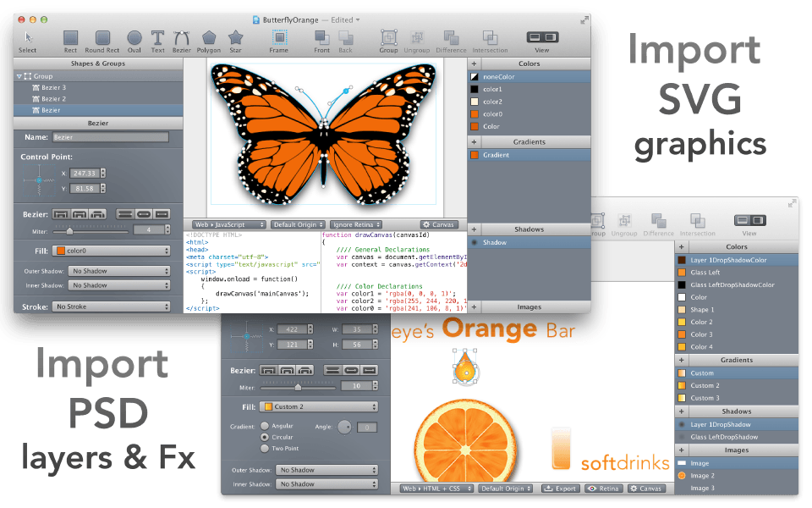Select the Angular gradient radio button
Screen dimensions: 812x508
pos(266,426)
